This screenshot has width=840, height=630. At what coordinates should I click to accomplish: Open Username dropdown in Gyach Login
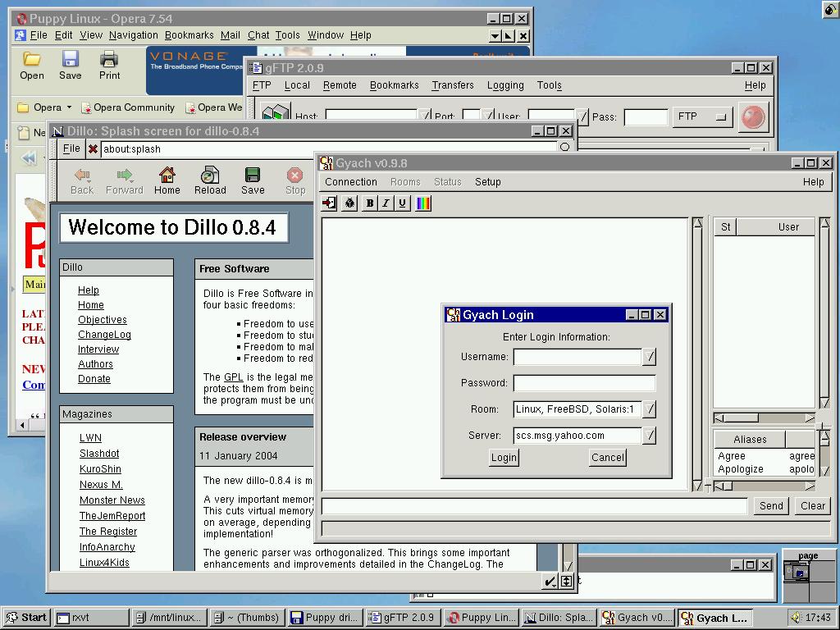(x=649, y=357)
